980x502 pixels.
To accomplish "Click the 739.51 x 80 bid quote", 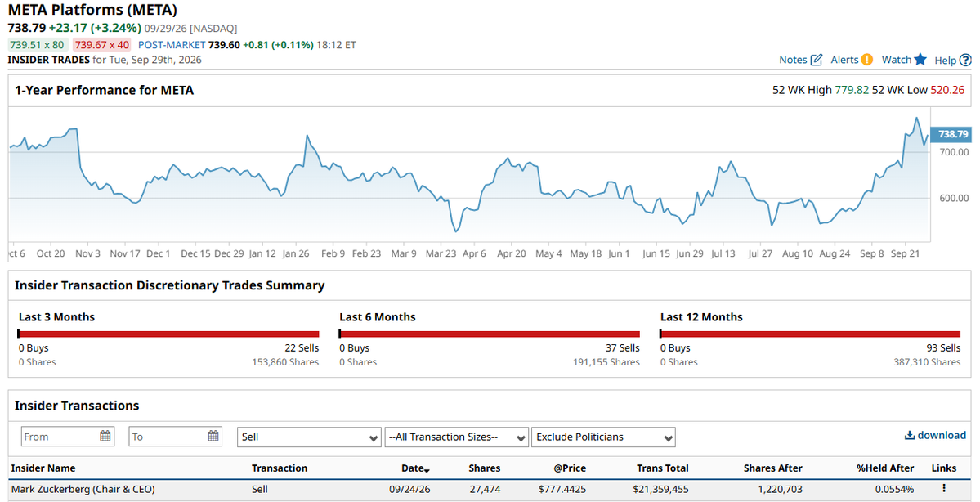I will [37, 44].
